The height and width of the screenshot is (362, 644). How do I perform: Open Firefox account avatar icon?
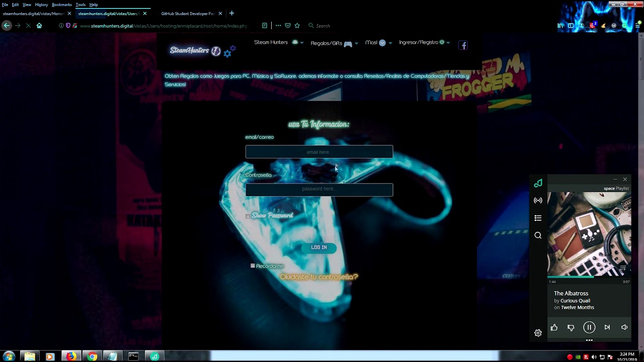click(582, 26)
